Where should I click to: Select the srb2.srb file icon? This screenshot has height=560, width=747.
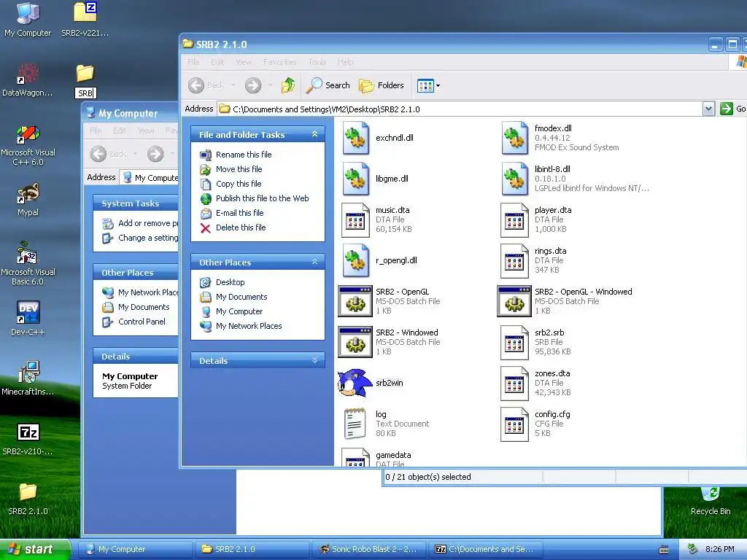[x=514, y=343]
